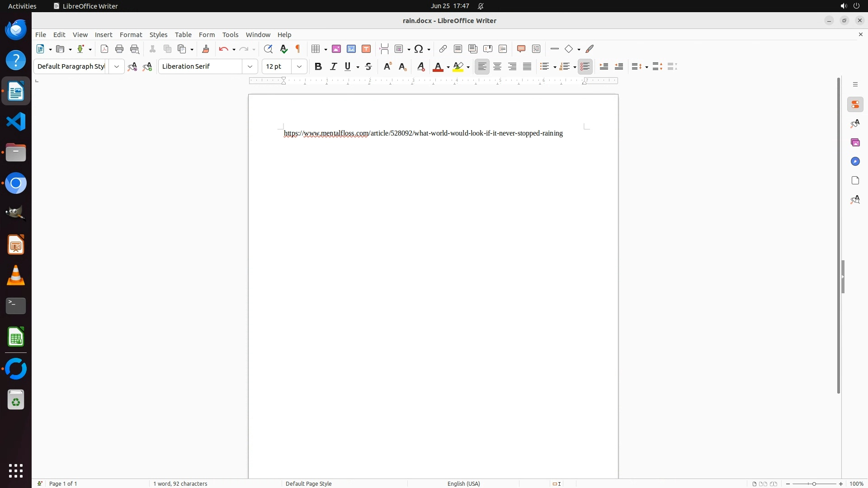Image resolution: width=868 pixels, height=488 pixels.
Task: Expand the font name dropdown
Action: click(x=250, y=67)
